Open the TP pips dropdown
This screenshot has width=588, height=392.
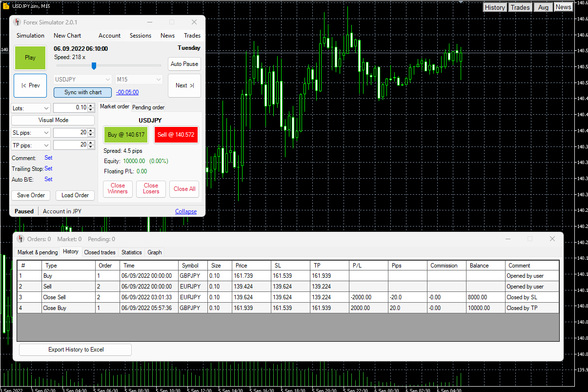[31, 145]
